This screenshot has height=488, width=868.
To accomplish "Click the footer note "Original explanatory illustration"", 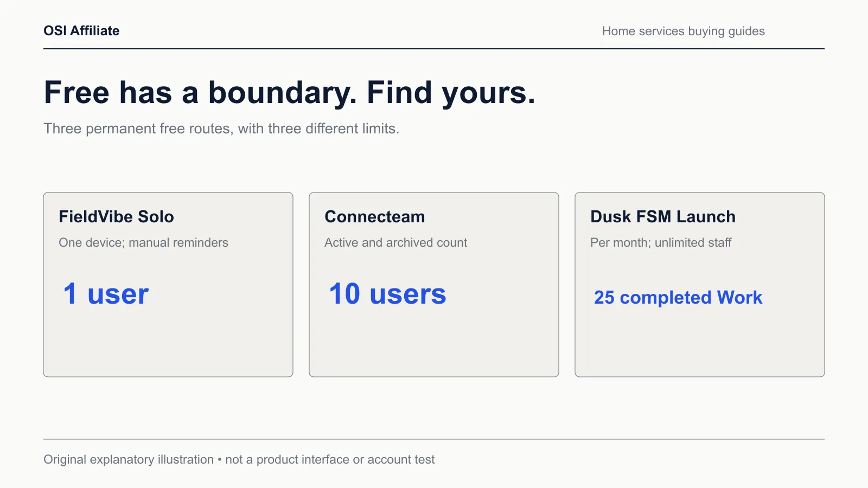I will coord(129,460).
